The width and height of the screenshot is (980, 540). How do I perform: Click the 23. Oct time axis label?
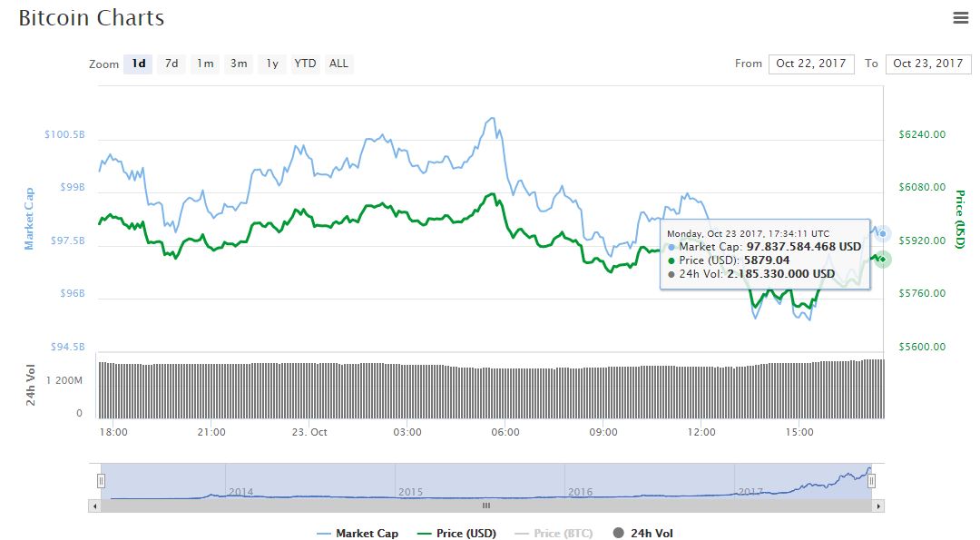point(309,432)
